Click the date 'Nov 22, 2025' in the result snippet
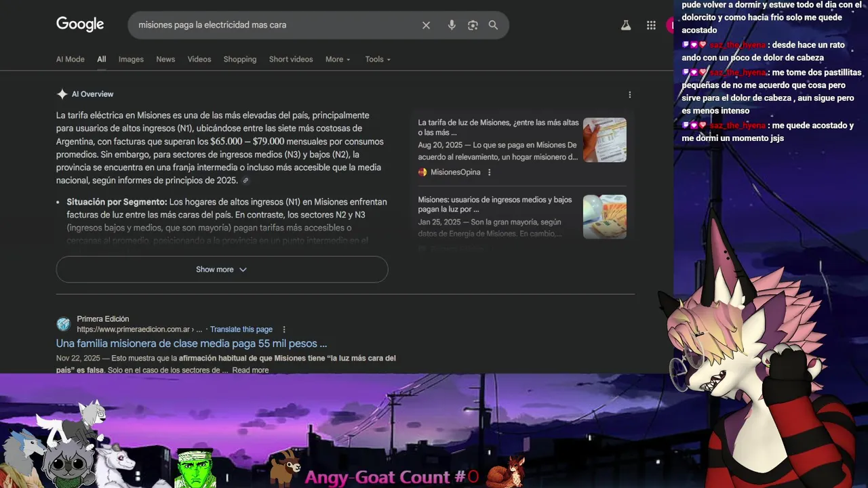Image resolution: width=868 pixels, height=488 pixels. [x=78, y=358]
